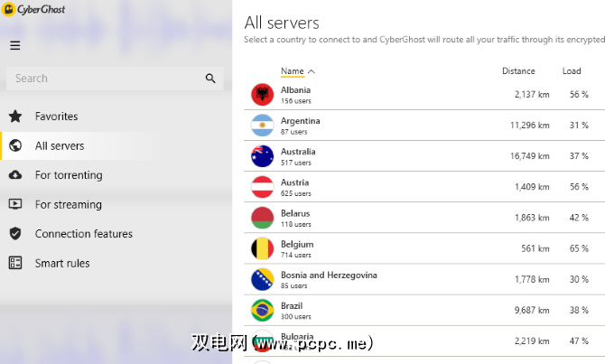
Task: Click the 300 users label under Brazil
Action: pos(296,316)
